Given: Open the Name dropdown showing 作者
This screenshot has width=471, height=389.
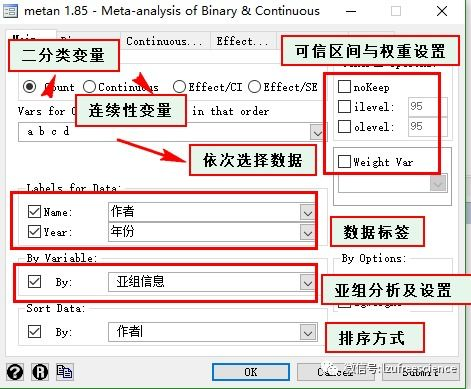Looking at the screenshot, I should [307, 212].
